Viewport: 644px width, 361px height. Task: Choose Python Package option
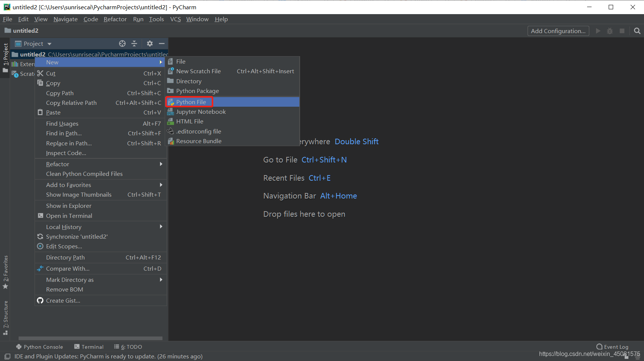[232, 91]
